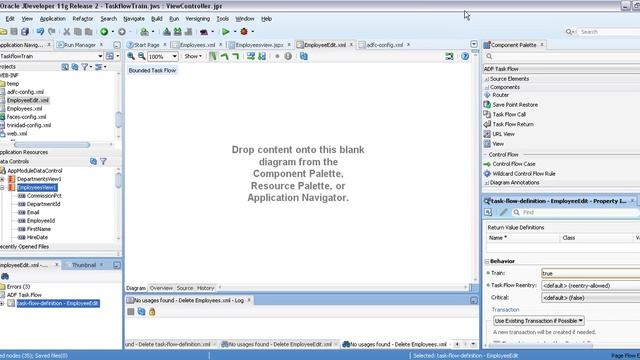Open the ADF Task Flow palette selector

tap(562, 69)
